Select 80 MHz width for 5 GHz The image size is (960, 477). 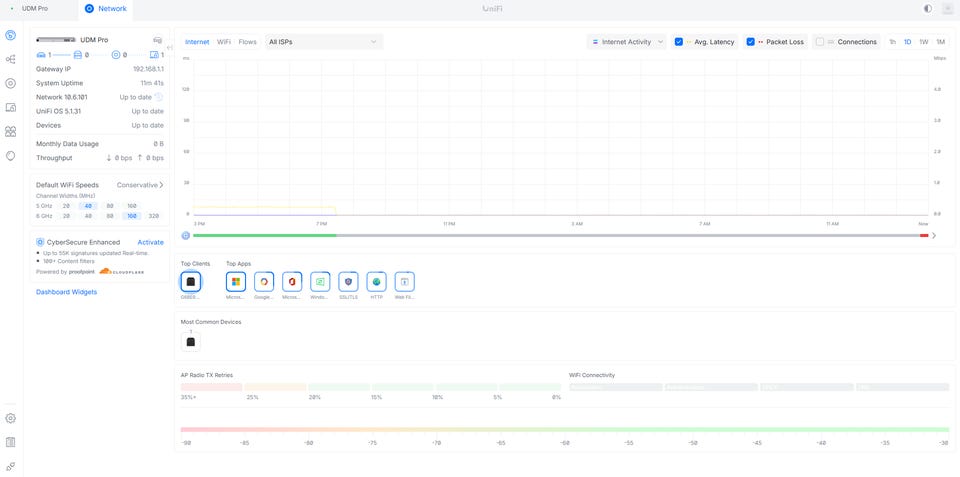pyautogui.click(x=110, y=206)
